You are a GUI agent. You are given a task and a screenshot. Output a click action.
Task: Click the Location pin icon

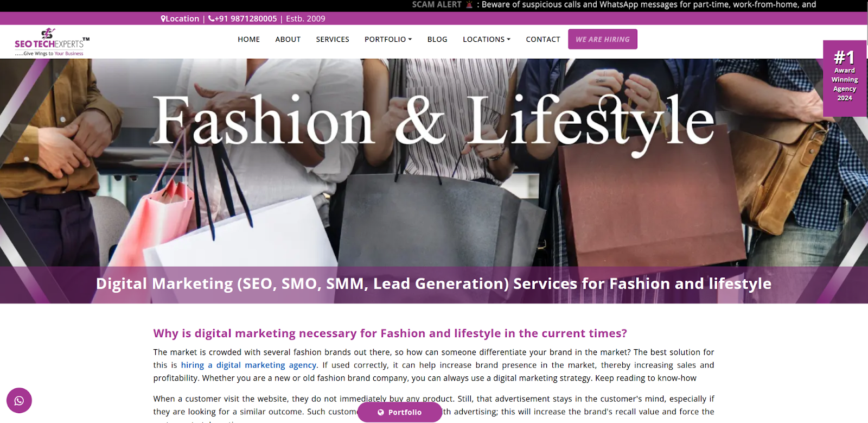coord(163,18)
